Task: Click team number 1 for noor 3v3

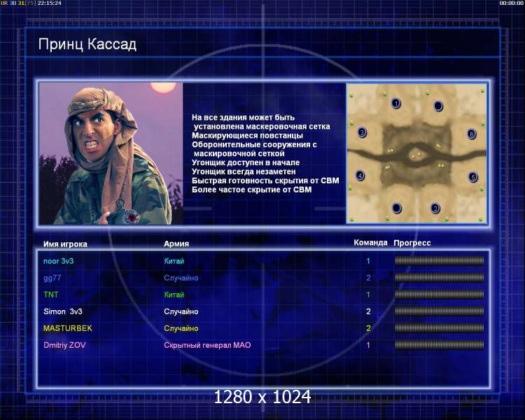Action: 368,261
